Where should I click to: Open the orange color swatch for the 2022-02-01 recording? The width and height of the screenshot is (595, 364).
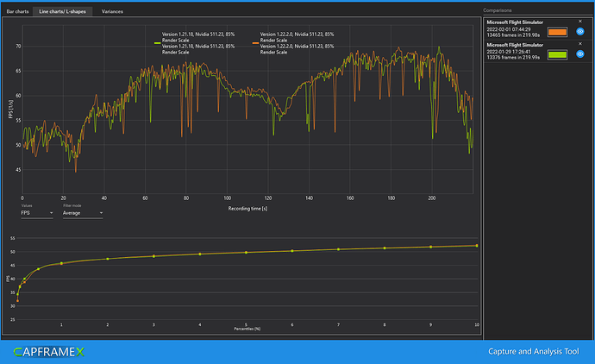pyautogui.click(x=557, y=32)
